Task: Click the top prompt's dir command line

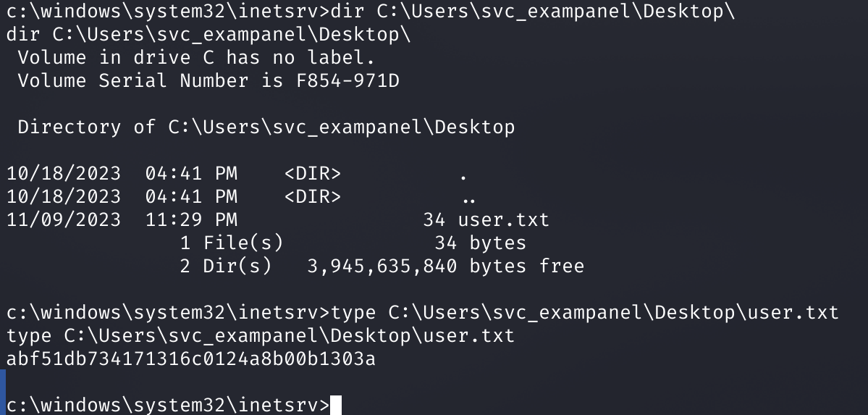Action: [371, 11]
